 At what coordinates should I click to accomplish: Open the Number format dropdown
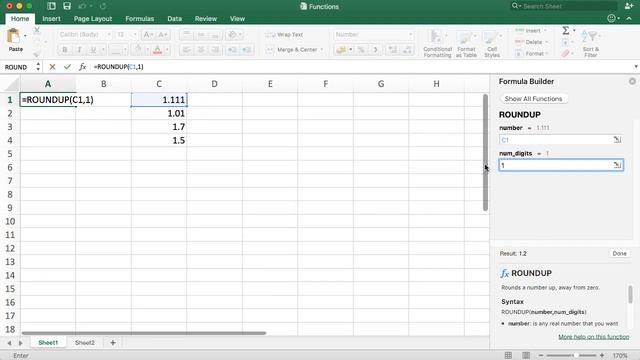pos(410,35)
